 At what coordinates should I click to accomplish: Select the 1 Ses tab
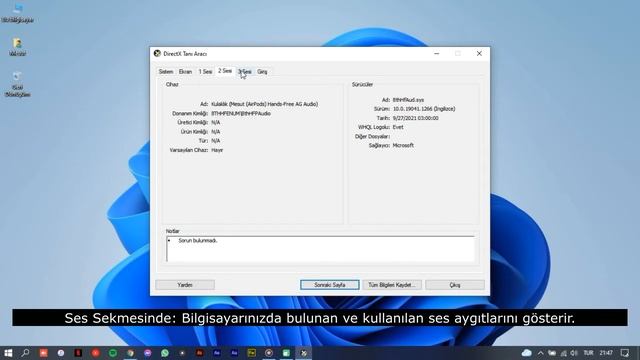pos(205,71)
